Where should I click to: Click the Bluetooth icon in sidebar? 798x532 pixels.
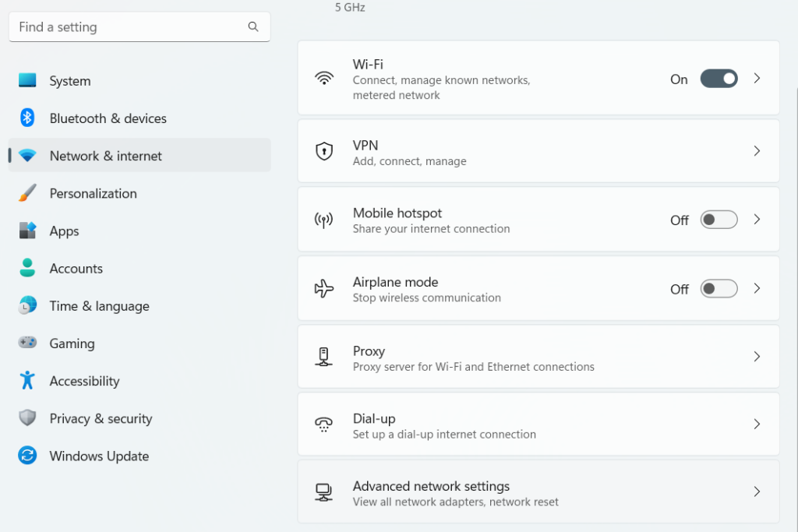click(27, 118)
